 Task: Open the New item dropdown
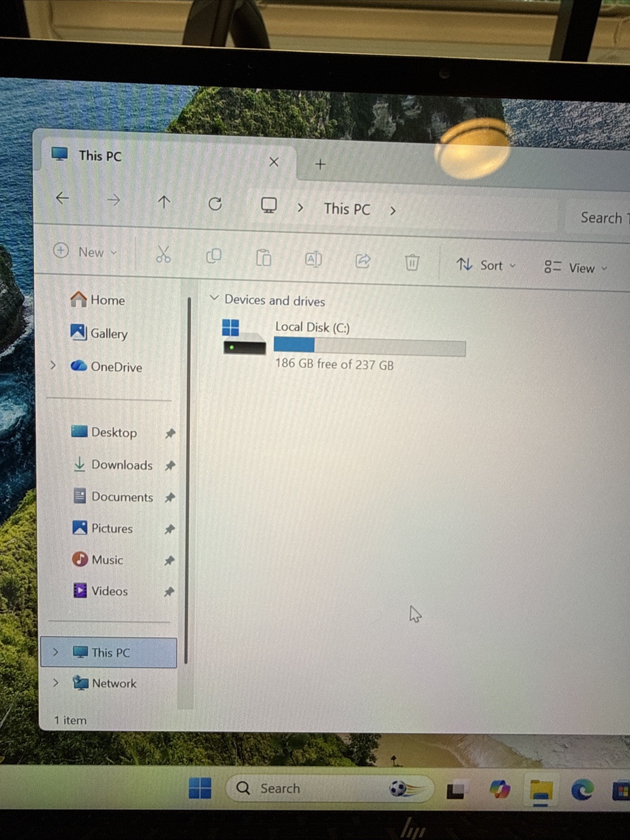click(x=85, y=252)
